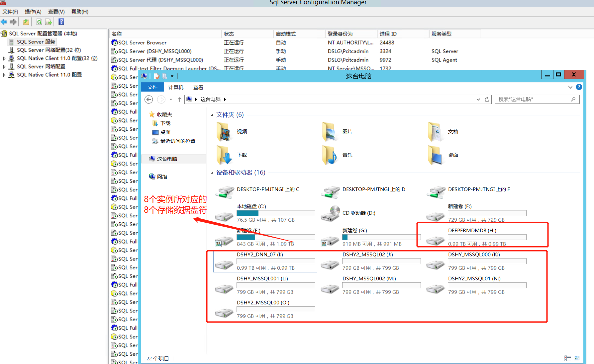The image size is (594, 364).
Task: Expand the Explorer ribbon with the chevron
Action: (570, 87)
